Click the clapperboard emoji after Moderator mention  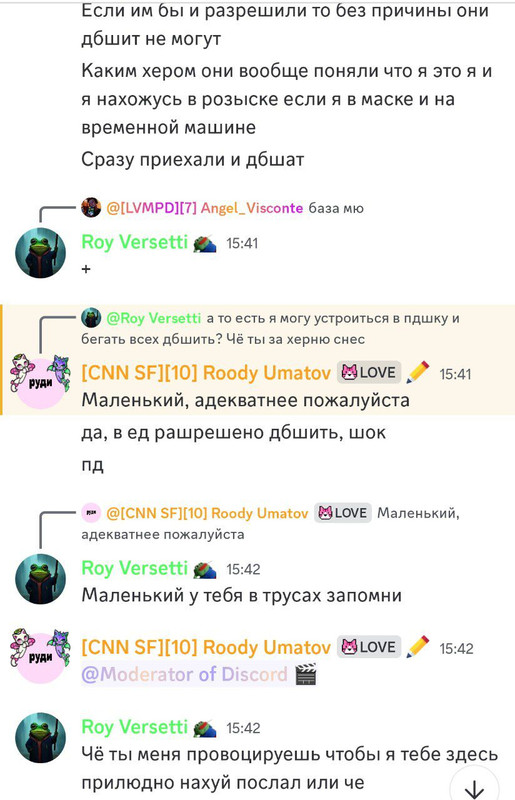[306, 674]
